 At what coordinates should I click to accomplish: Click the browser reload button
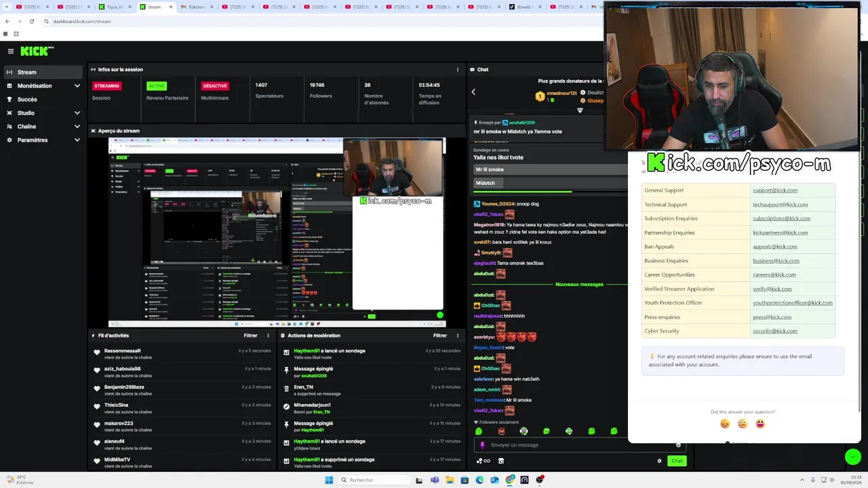[x=31, y=21]
